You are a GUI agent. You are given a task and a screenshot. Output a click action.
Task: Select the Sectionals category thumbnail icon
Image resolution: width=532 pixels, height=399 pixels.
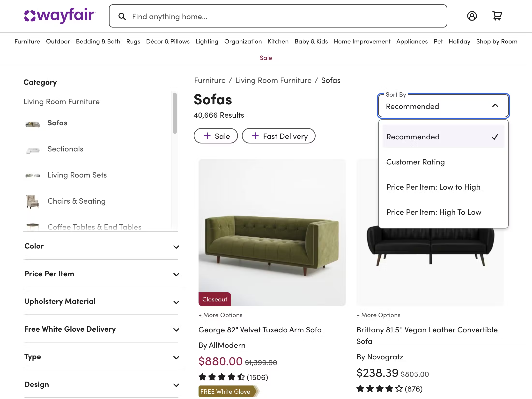coord(33,150)
